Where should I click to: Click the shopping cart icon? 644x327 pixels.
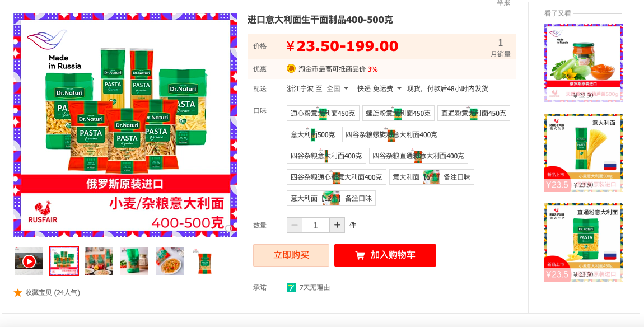(360, 255)
